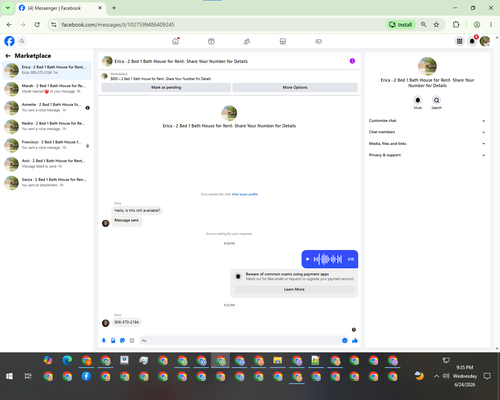Open the Facebook search magnifier beside the logo
Screen dimensions: 500x400
coord(22,41)
